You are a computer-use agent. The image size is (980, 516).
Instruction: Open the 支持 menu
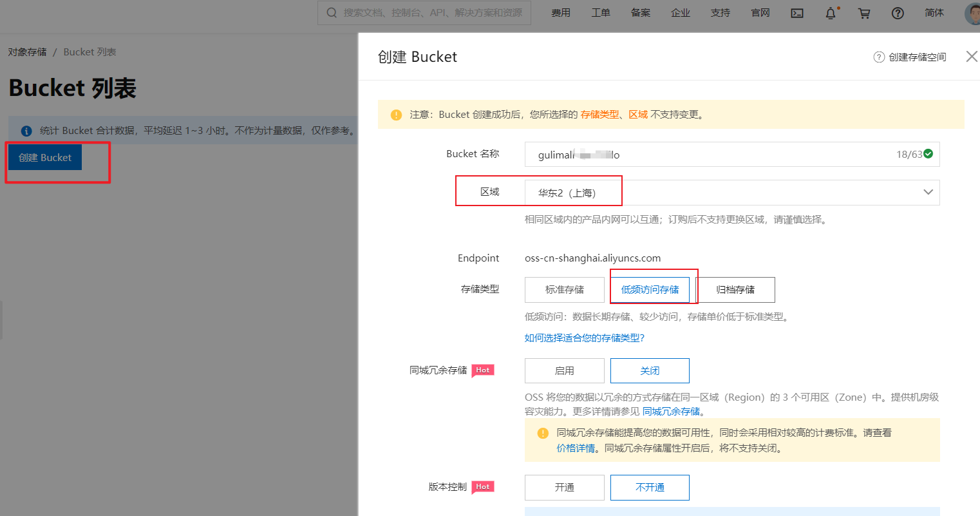click(x=721, y=13)
